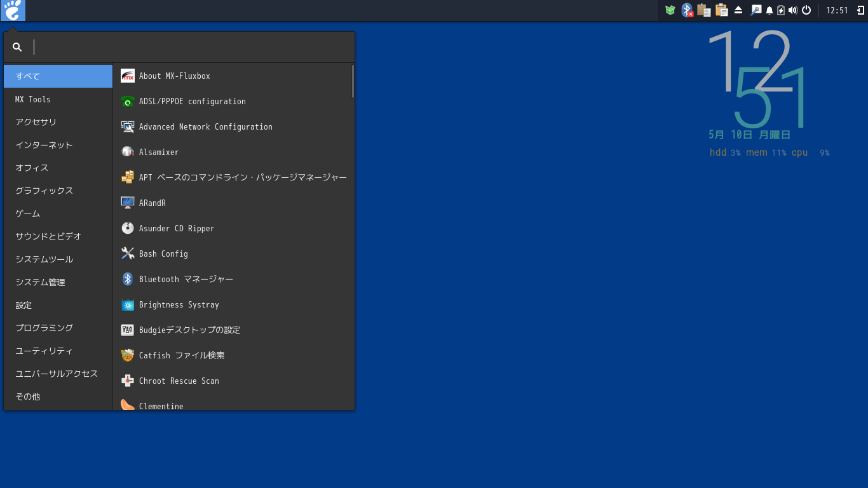868x488 pixels.
Task: Launch ADSL/PPPOE configuration entry text
Action: coord(193,101)
